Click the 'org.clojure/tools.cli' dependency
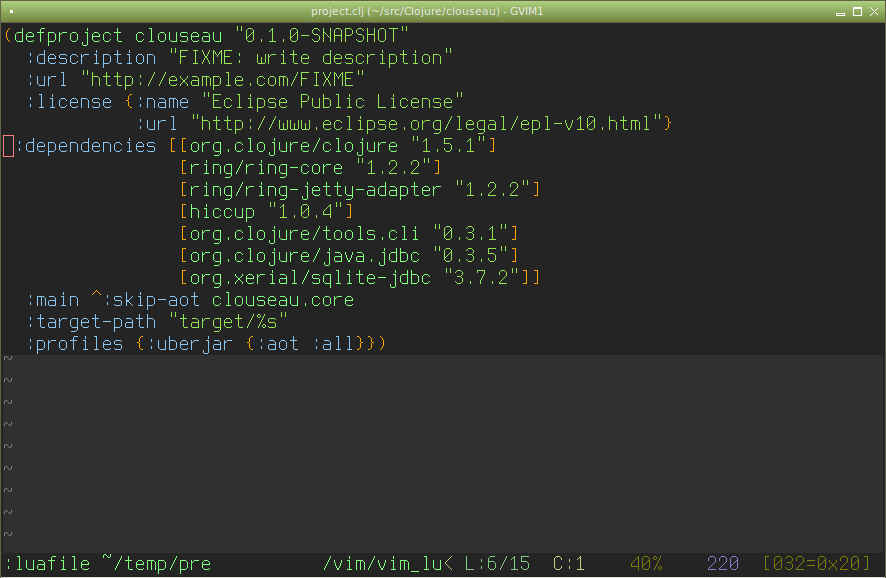Viewport: 886px width, 578px height. 305,234
